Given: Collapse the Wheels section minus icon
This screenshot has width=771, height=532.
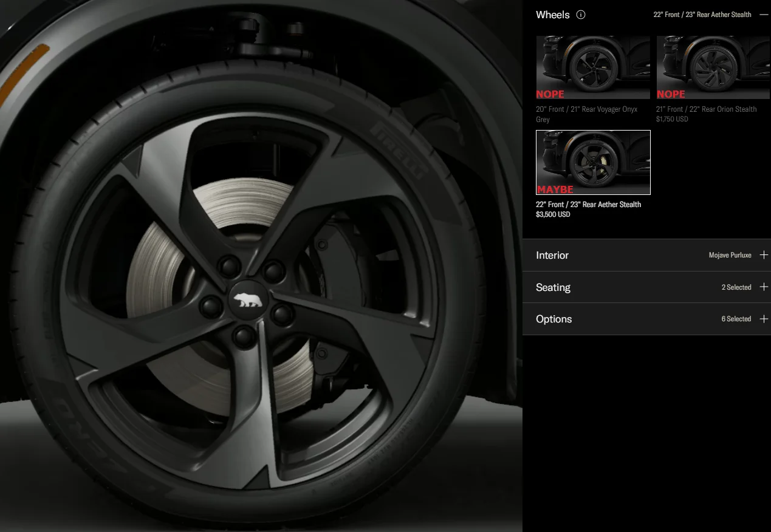Looking at the screenshot, I should click(x=764, y=15).
